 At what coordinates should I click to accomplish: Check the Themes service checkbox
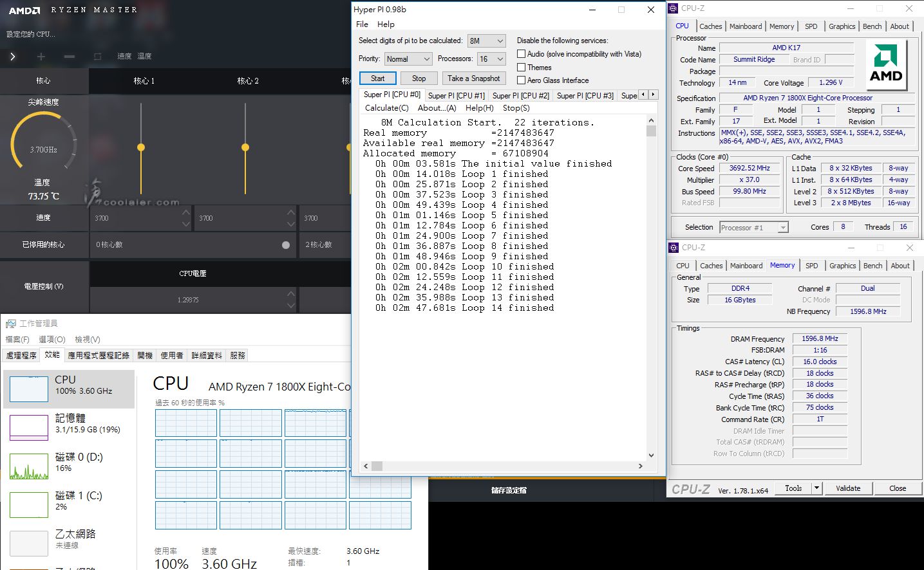(522, 67)
